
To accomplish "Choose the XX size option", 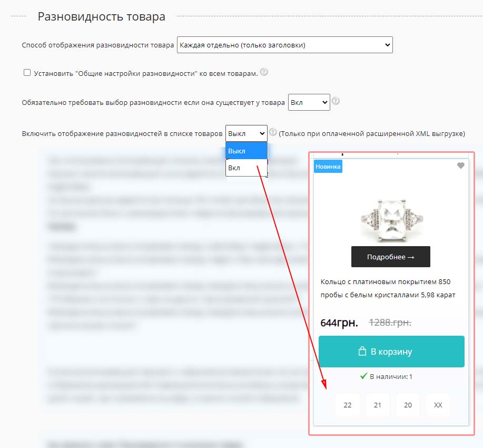I will (438, 405).
